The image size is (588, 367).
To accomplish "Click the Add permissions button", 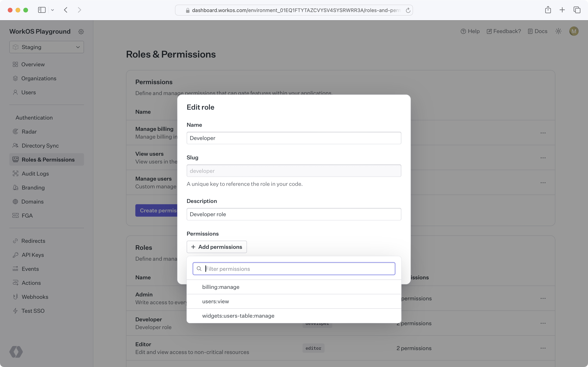I will pyautogui.click(x=217, y=247).
